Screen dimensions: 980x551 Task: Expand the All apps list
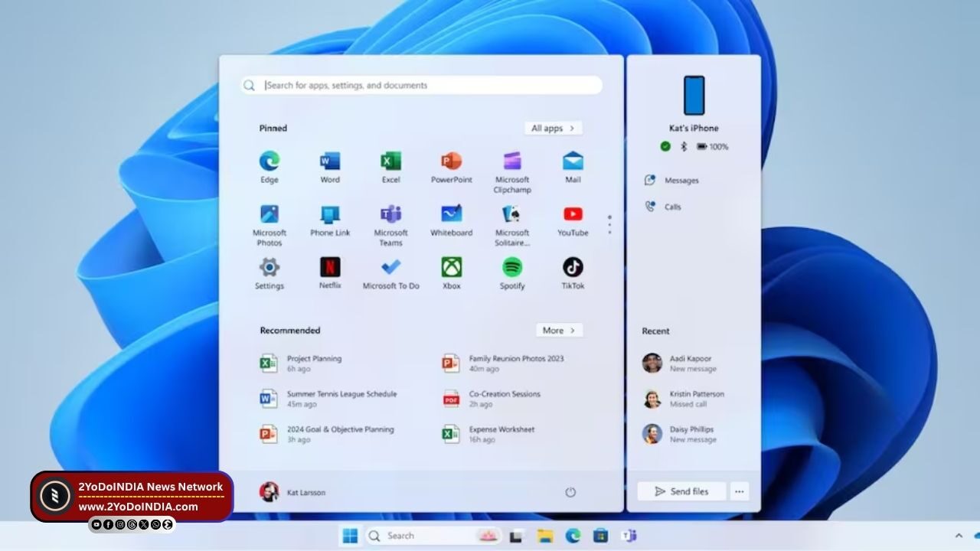[x=554, y=128]
